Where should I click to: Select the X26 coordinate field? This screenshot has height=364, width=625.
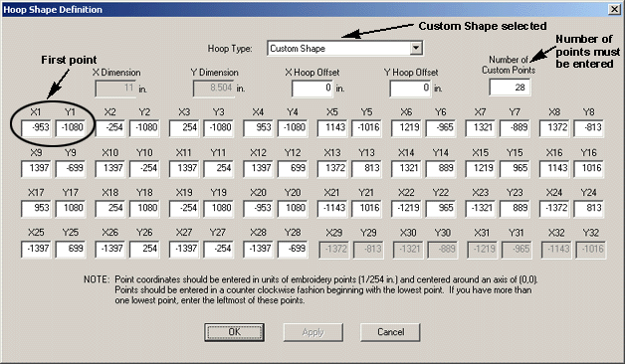[110, 250]
